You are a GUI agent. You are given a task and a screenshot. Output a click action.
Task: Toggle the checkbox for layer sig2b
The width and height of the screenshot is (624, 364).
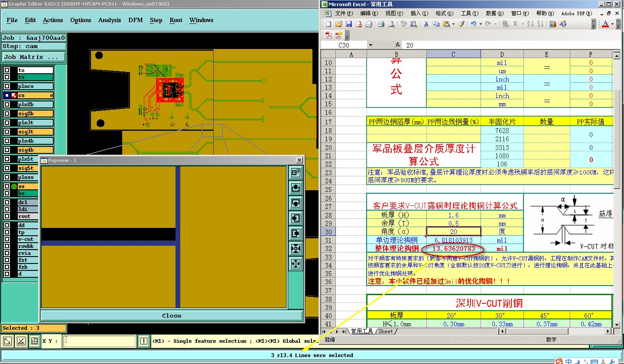(7, 114)
